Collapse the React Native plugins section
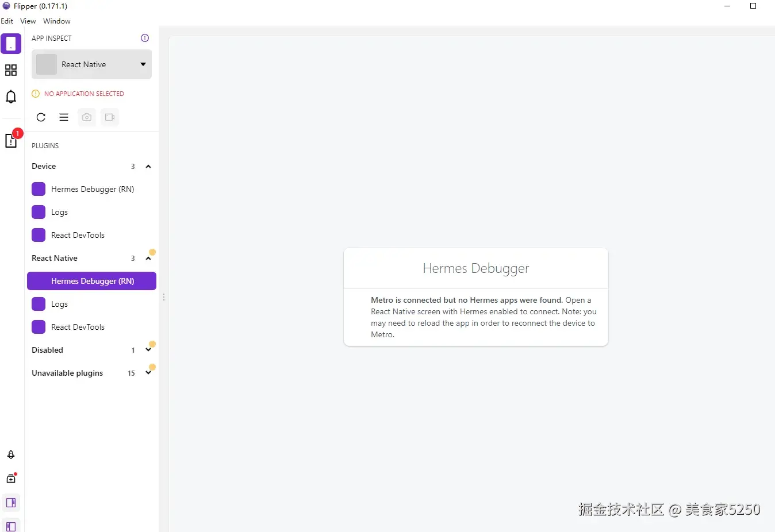The image size is (775, 532). (x=148, y=259)
